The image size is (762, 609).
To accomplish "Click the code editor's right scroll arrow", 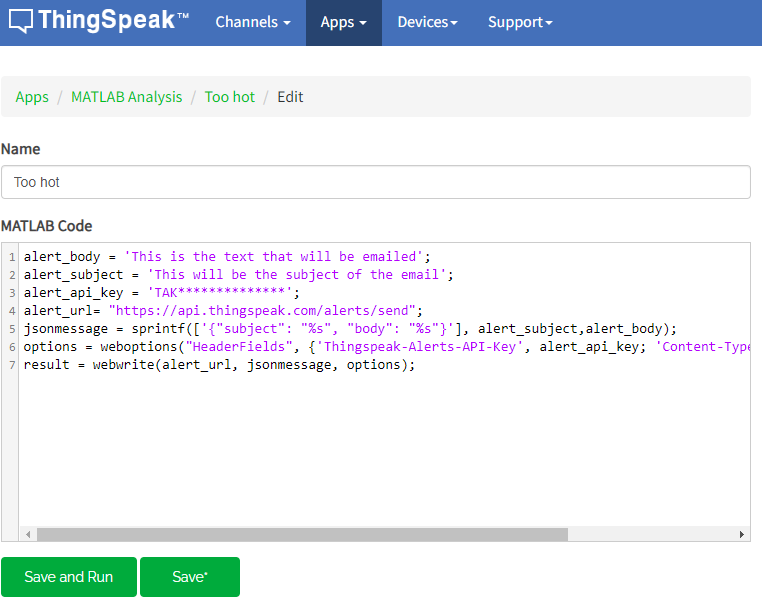I will (742, 534).
